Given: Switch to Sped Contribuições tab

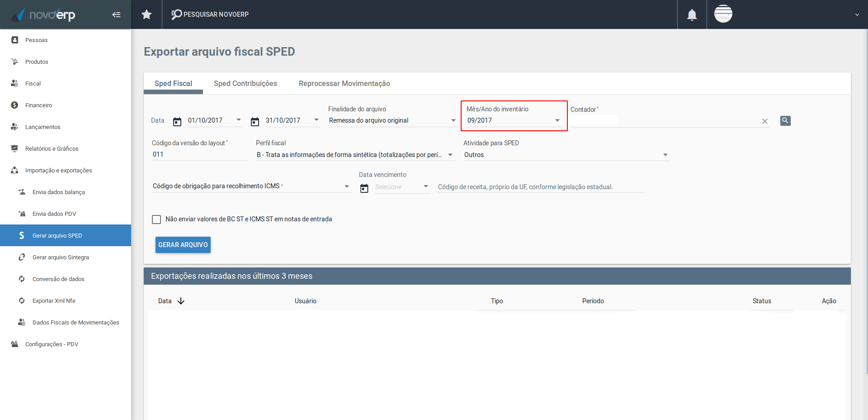Looking at the screenshot, I should (245, 84).
